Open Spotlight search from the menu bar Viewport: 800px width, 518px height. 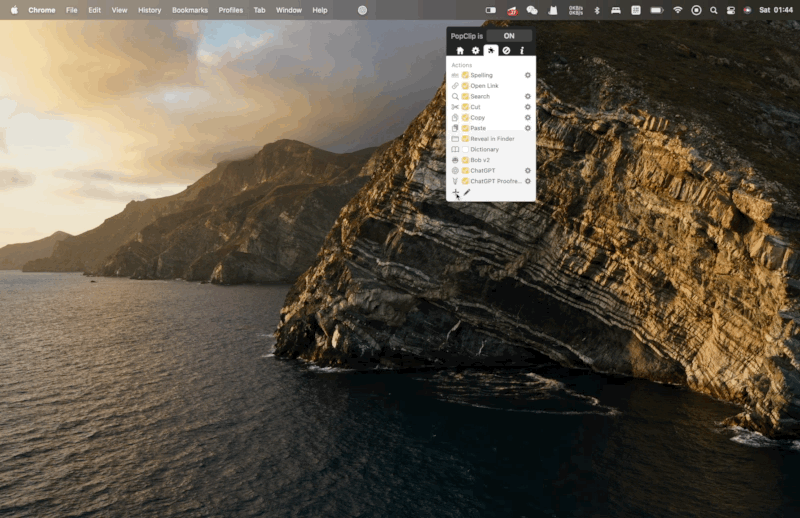point(713,10)
